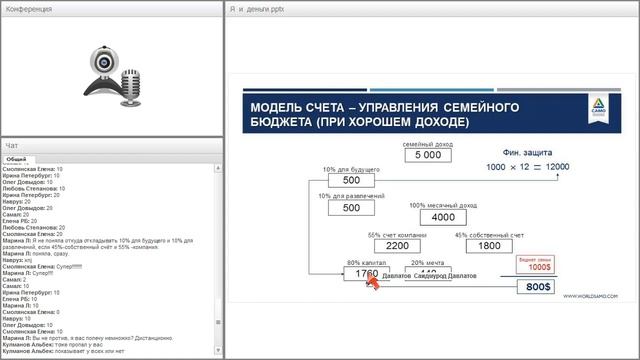Viewport: 640px width, 360px height.
Task: Click chat message 'Любовь Степанова: 10'
Action: (34, 189)
